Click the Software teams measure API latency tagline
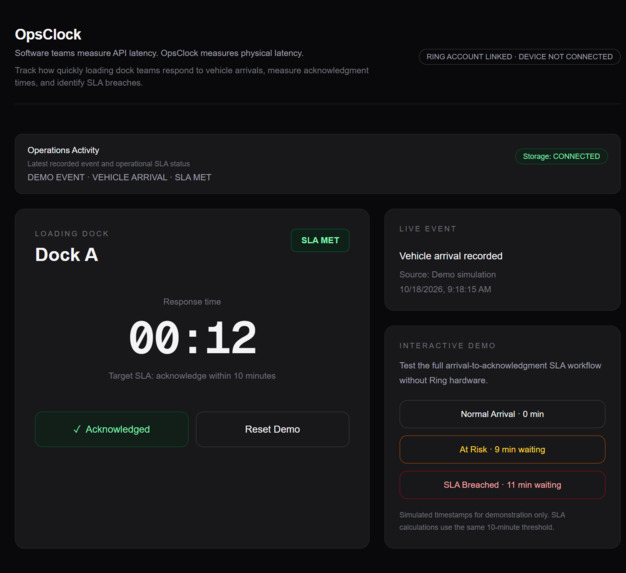The height and width of the screenshot is (573, 626). coord(159,53)
